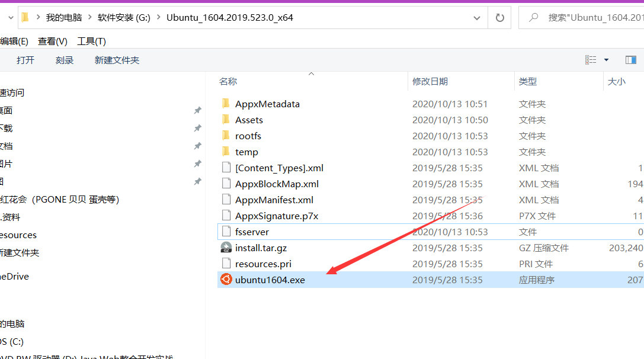Click the Assets folder name
Screen dimensions: 644x359
(x=249, y=120)
